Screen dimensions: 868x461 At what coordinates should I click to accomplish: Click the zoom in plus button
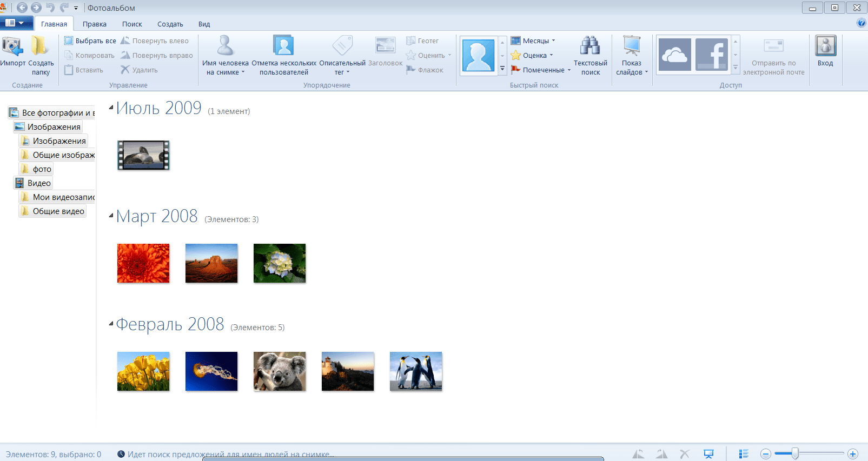tap(853, 454)
